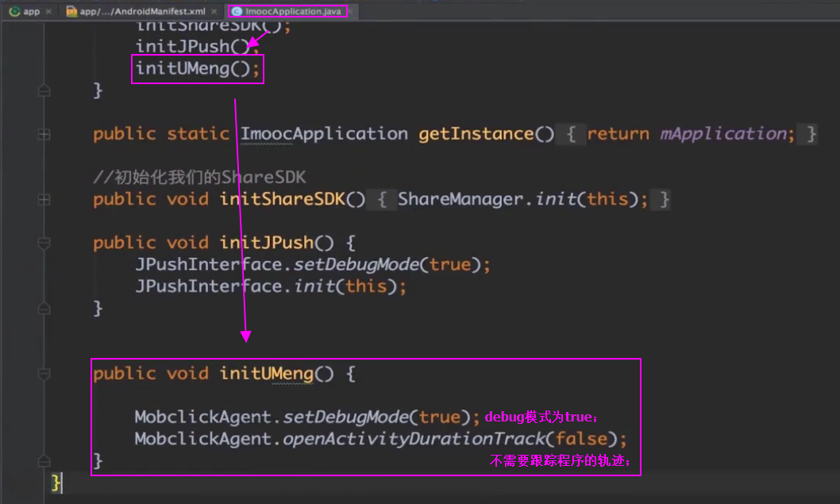The height and width of the screenshot is (504, 840).
Task: Click MobclickAgent.setDebugMode(true) line
Action: pos(307,417)
